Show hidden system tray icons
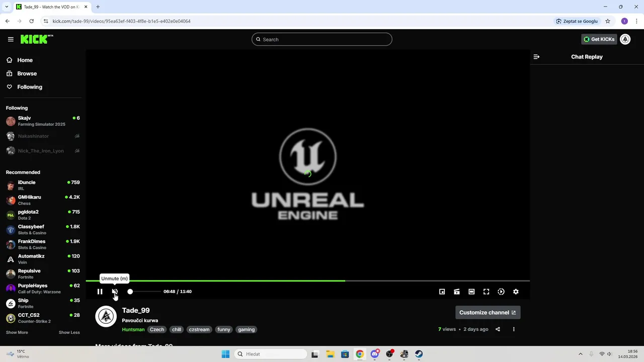644x362 pixels. click(x=580, y=354)
